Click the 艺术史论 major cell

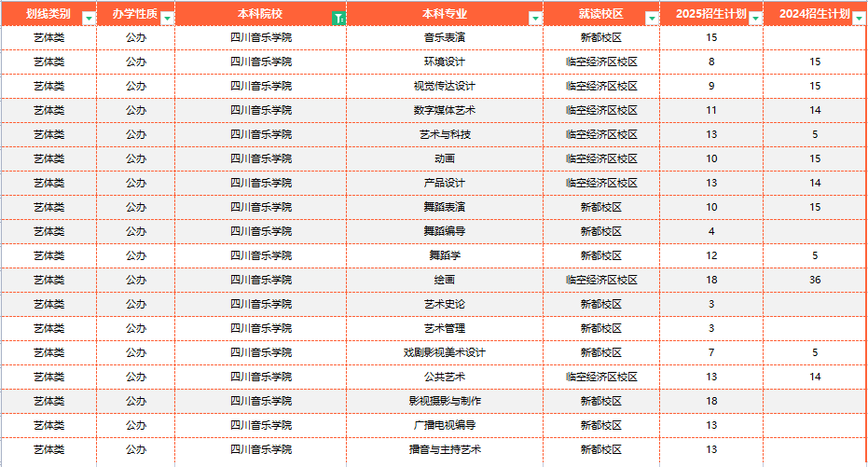tap(445, 304)
